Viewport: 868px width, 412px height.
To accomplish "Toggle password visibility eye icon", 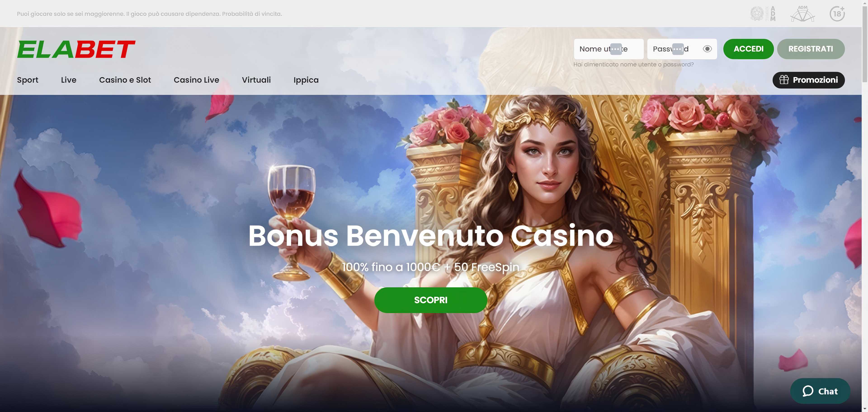I will pyautogui.click(x=707, y=49).
